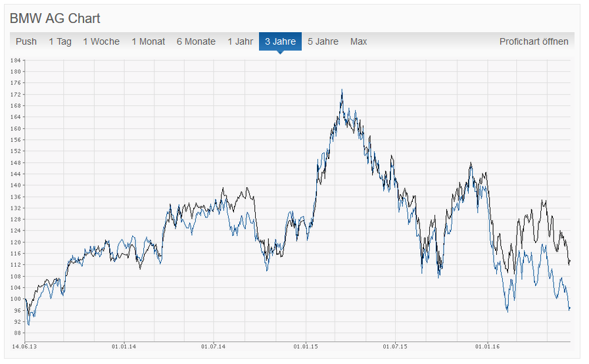Switch to the 5 Jahre range
Screen dimensions: 589x364
323,41
